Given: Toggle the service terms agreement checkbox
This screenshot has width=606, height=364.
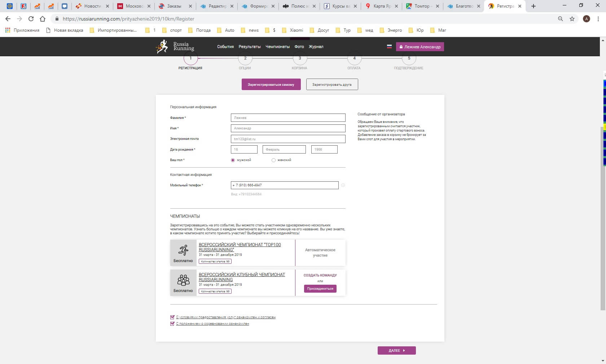Looking at the screenshot, I should (x=172, y=317).
